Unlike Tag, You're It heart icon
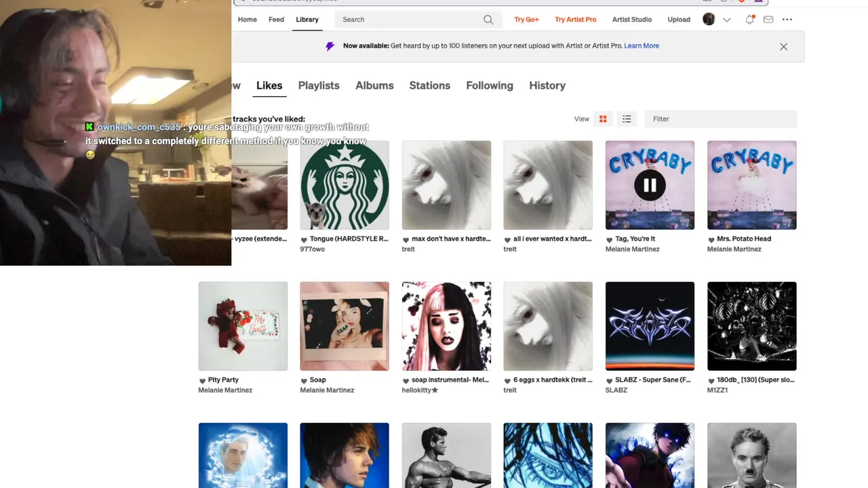The height and width of the screenshot is (488, 868). click(610, 239)
